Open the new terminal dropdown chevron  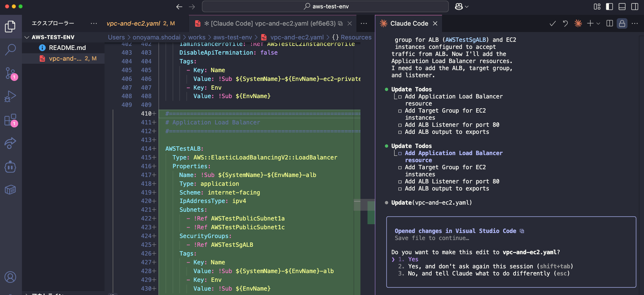598,24
